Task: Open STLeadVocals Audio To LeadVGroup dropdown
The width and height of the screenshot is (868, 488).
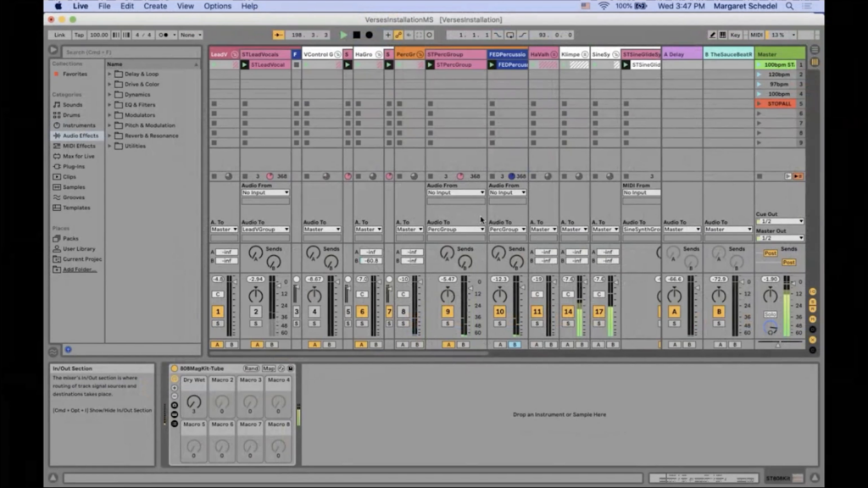Action: pos(265,229)
